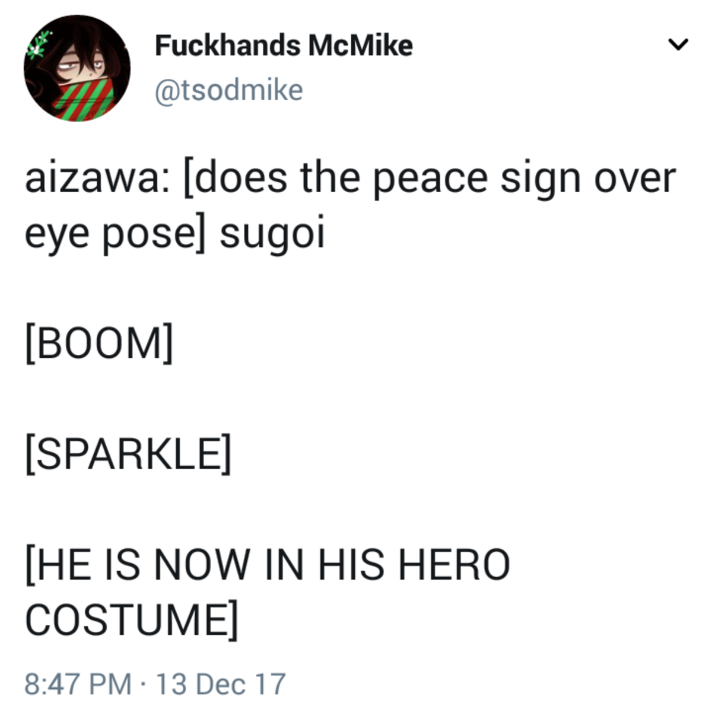
Task: Click the word HERO in tweet
Action: 454,564
